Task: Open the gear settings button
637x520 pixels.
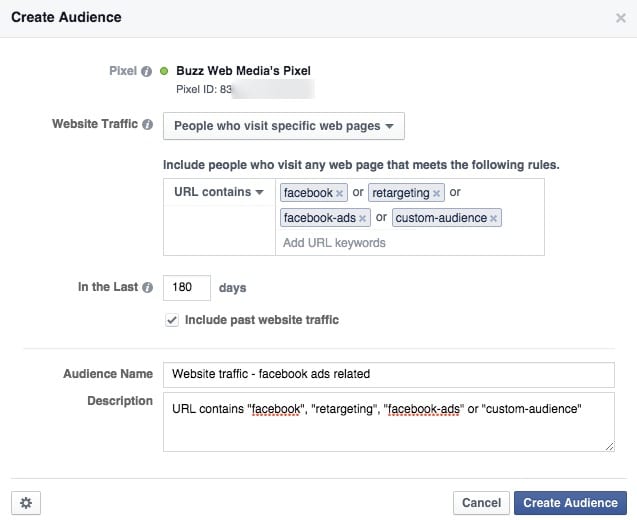Action: click(26, 503)
